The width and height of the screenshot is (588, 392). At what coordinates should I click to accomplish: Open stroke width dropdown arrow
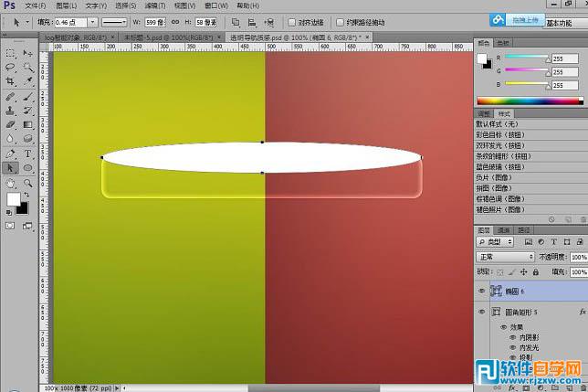click(x=92, y=23)
